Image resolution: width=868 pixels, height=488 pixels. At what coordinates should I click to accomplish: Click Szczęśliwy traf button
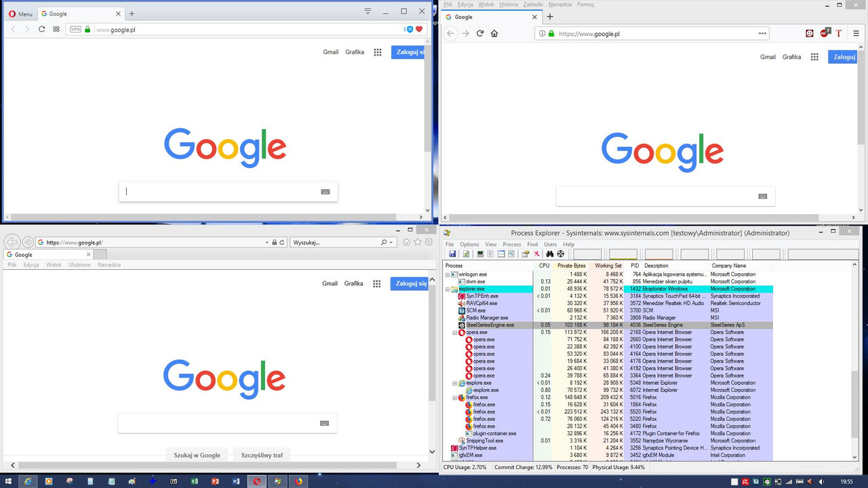pos(262,455)
